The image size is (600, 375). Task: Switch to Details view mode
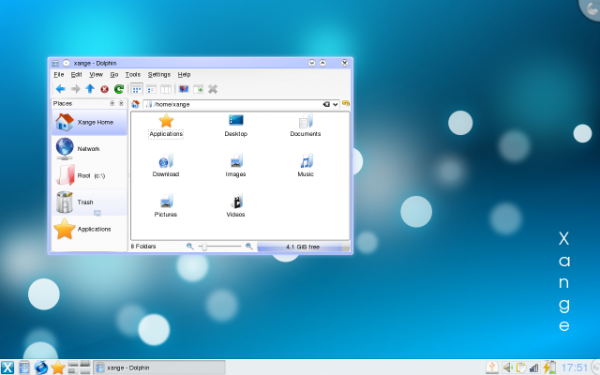[151, 90]
